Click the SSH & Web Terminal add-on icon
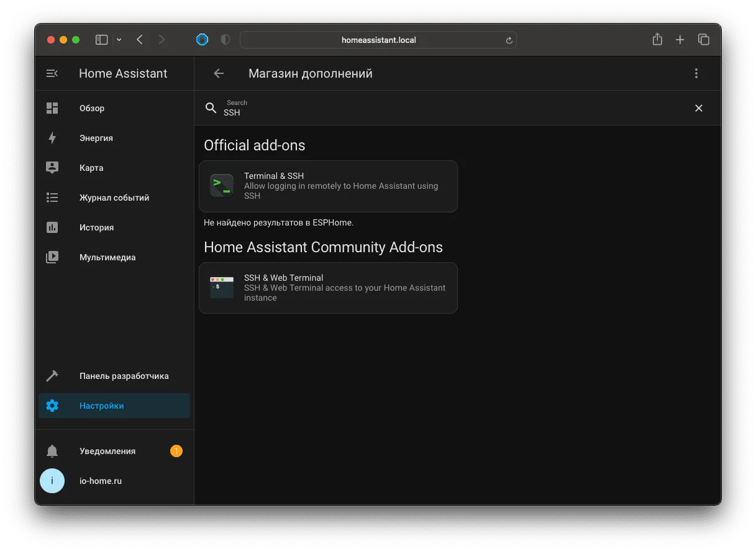This screenshot has width=756, height=551. [x=222, y=288]
